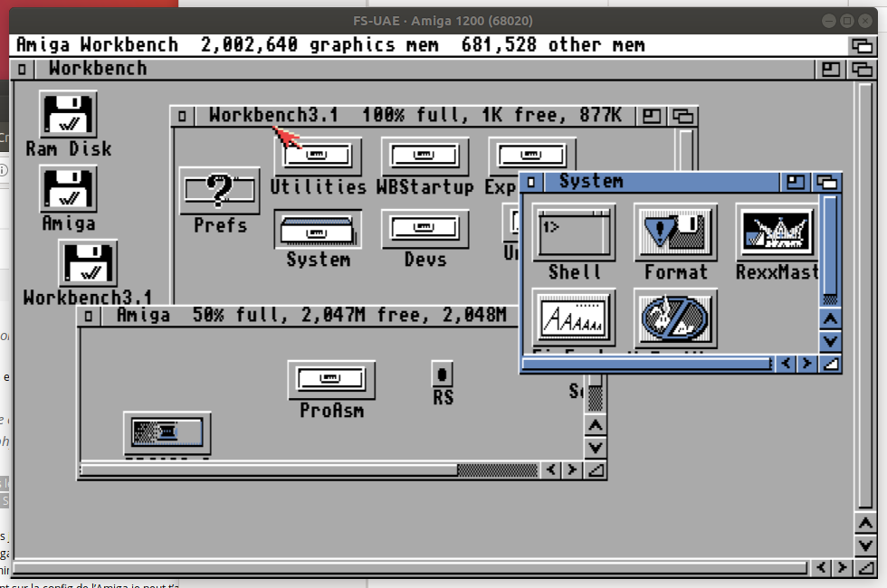Click the main Workbench window down arrow

(x=865, y=545)
